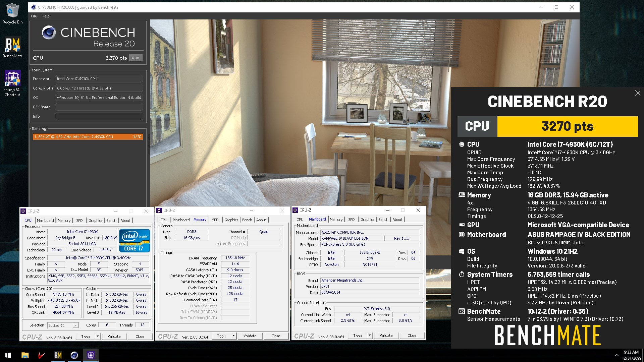Open the Recycle Bin desktop icon
644x362 pixels.
pyautogui.click(x=12, y=14)
